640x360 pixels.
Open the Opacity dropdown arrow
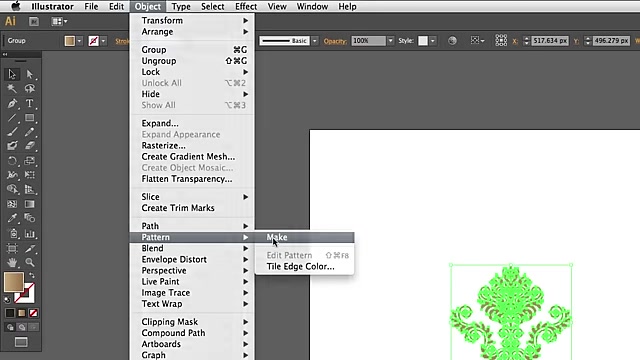[391, 41]
